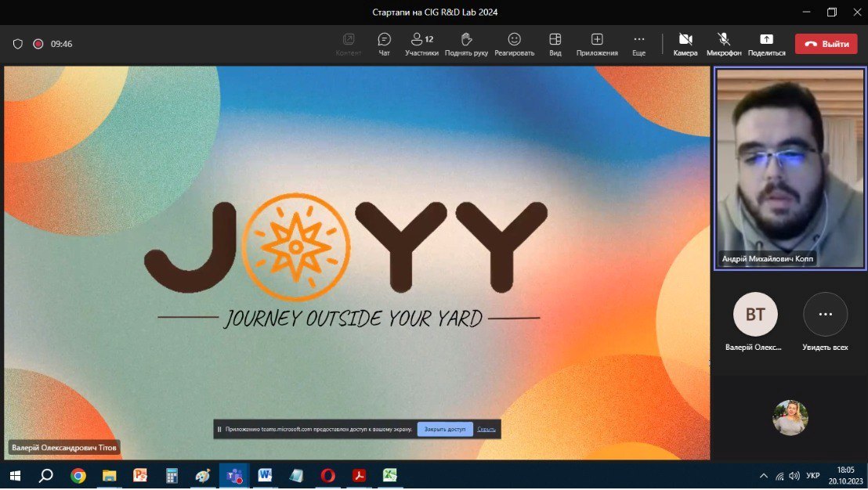868x490 pixels.
Task: Switch the УКР keyboard language
Action: pyautogui.click(x=812, y=476)
